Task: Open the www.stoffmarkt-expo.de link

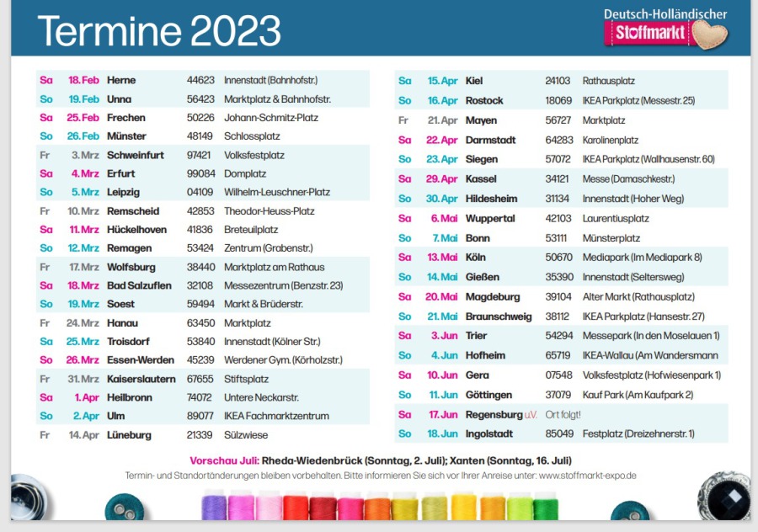Action: click(x=587, y=476)
